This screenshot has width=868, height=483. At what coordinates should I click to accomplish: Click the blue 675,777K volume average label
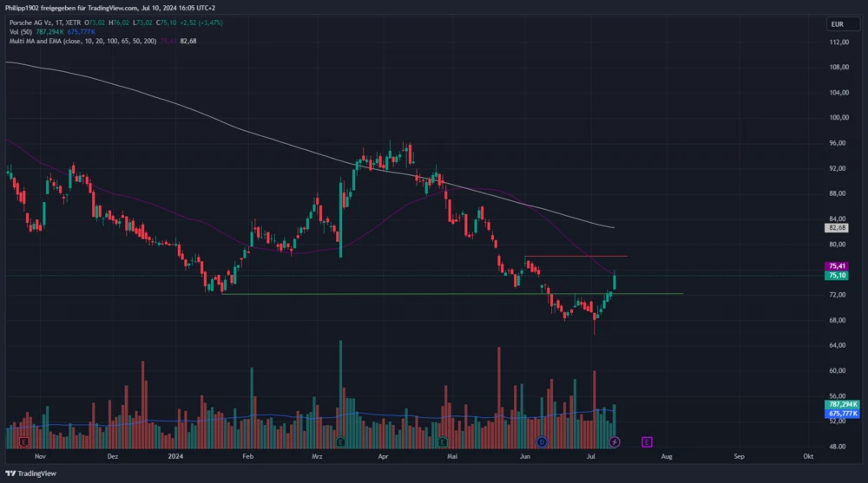(842, 414)
